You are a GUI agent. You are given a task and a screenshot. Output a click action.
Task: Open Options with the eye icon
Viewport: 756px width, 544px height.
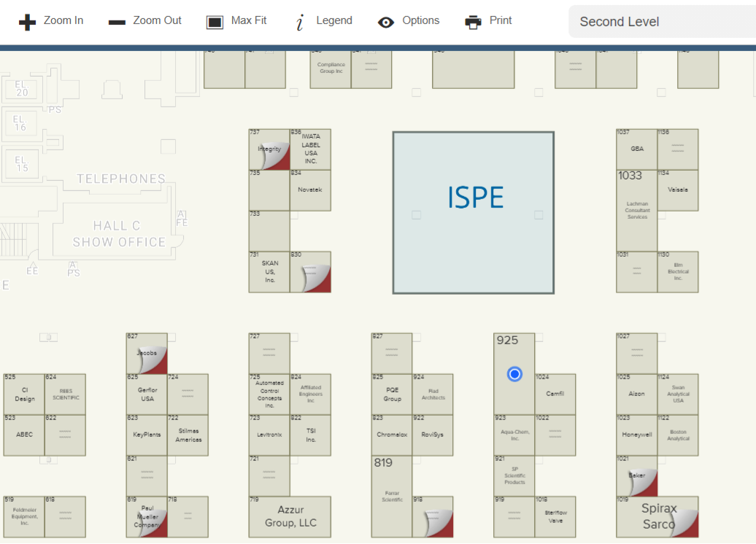(386, 22)
